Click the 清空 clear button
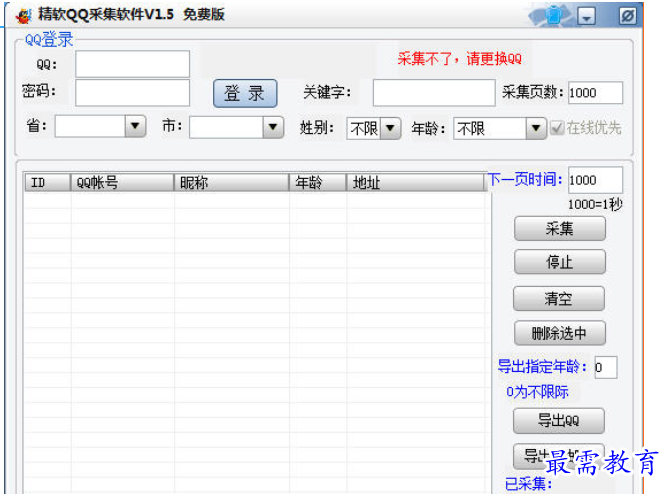The width and height of the screenshot is (667, 494). (x=559, y=298)
